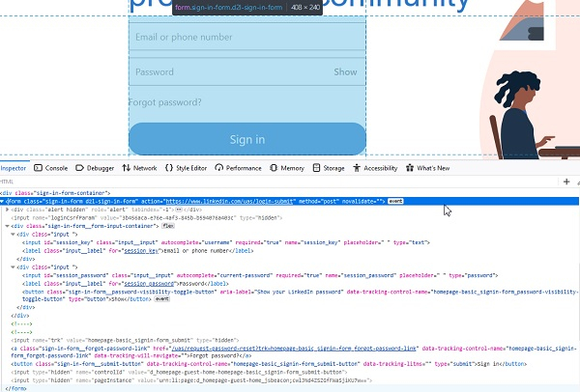
Task: Select the div sign-in-form-container line
Action: pos(55,193)
